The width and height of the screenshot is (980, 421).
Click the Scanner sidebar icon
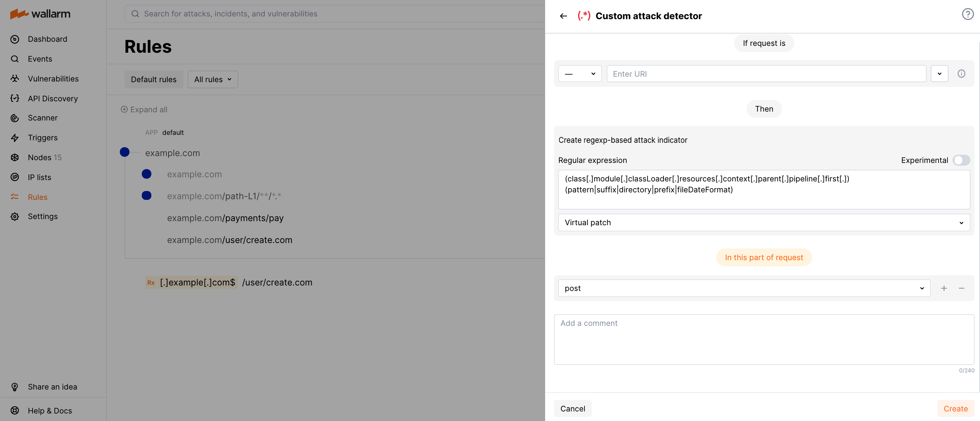click(x=14, y=118)
